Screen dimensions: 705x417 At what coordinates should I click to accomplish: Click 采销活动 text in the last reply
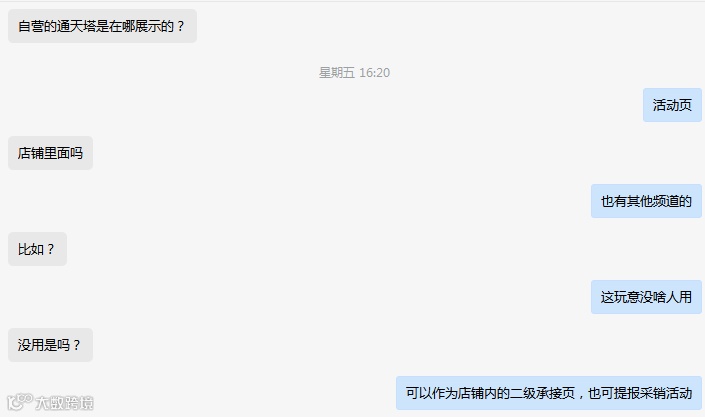pyautogui.click(x=665, y=393)
